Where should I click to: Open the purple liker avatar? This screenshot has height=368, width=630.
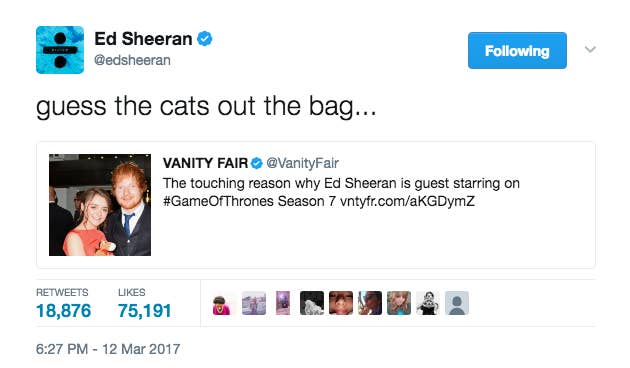[283, 303]
